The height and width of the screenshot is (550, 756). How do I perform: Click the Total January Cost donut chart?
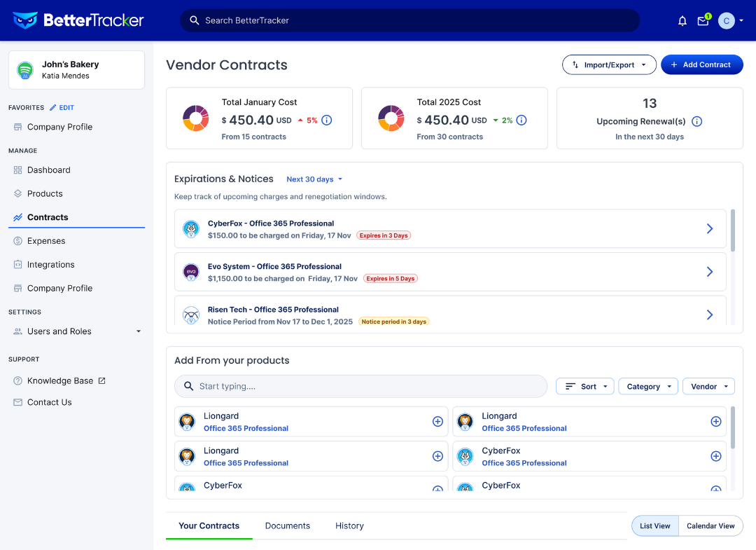[196, 118]
